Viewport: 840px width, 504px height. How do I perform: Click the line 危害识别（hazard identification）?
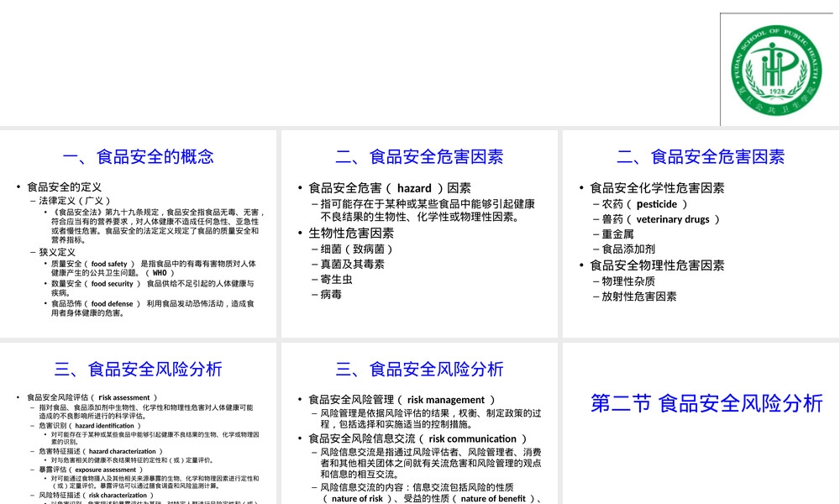click(90, 426)
